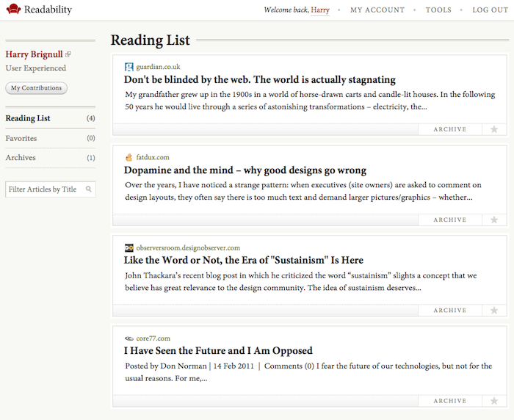Open the My Account menu item

[377, 10]
